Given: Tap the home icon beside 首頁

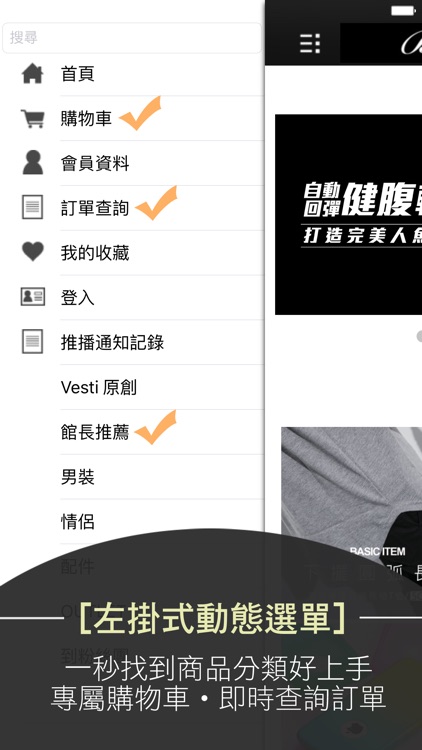Looking at the screenshot, I should point(33,74).
